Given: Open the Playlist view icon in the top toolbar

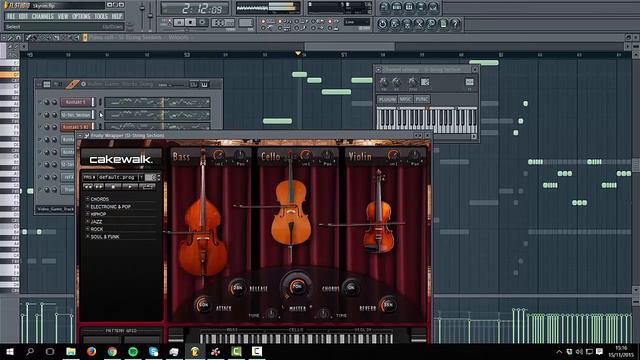Looking at the screenshot, I should click(384, 7).
